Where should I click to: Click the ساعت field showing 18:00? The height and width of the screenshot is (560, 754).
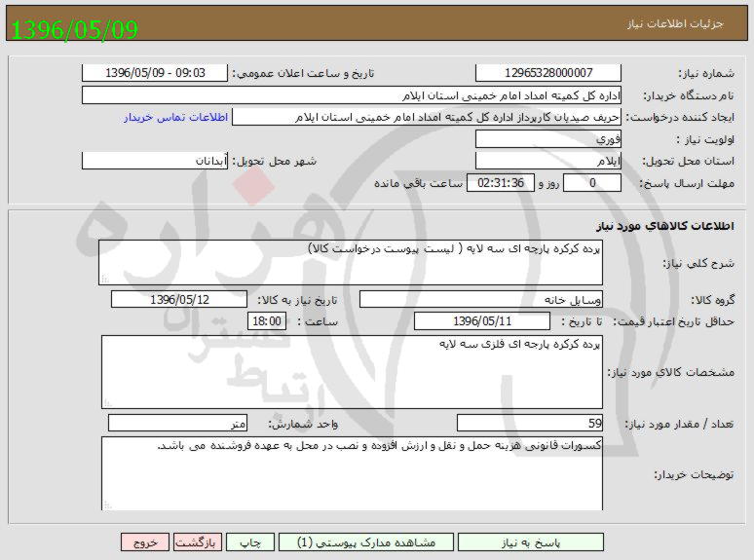click(268, 321)
